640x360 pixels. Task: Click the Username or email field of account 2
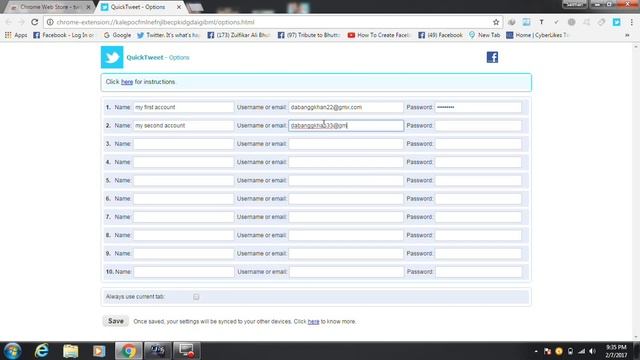[x=346, y=126]
